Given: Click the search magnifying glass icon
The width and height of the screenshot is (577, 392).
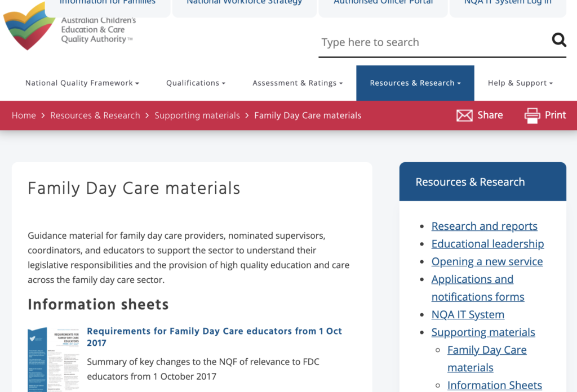Looking at the screenshot, I should click(x=558, y=40).
